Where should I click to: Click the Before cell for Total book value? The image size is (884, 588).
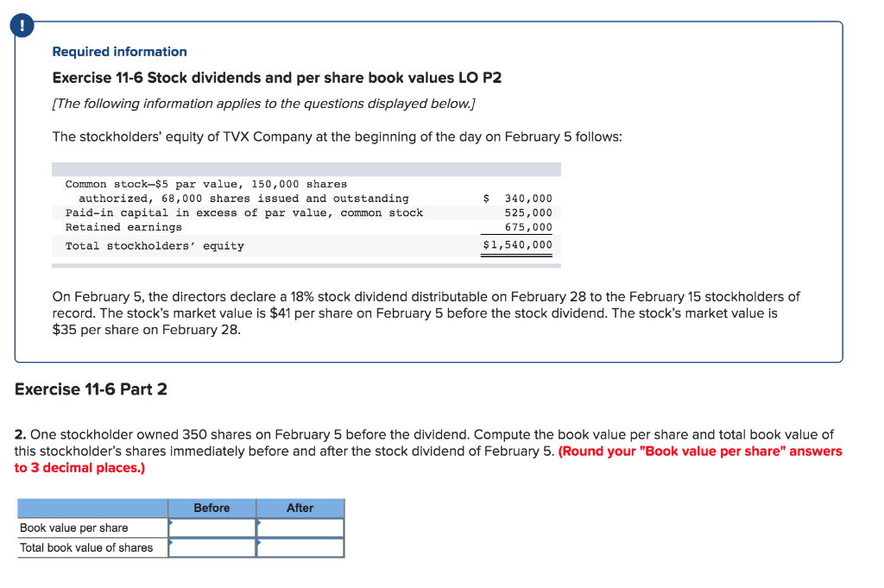click(212, 547)
